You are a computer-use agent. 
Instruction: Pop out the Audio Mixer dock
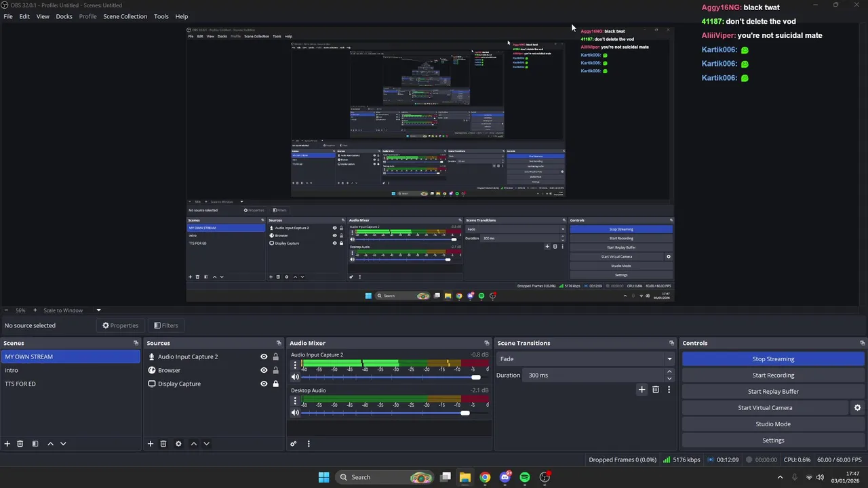pos(486,343)
